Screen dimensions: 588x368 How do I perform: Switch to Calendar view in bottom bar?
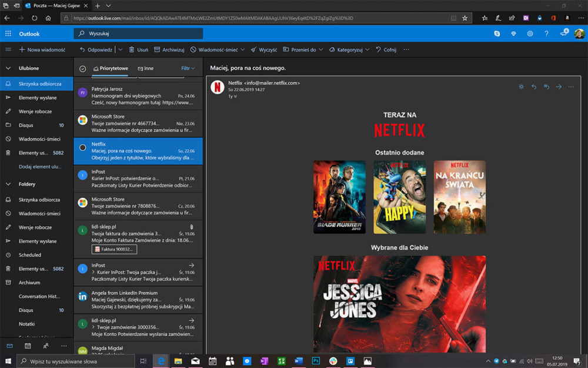[28, 346]
